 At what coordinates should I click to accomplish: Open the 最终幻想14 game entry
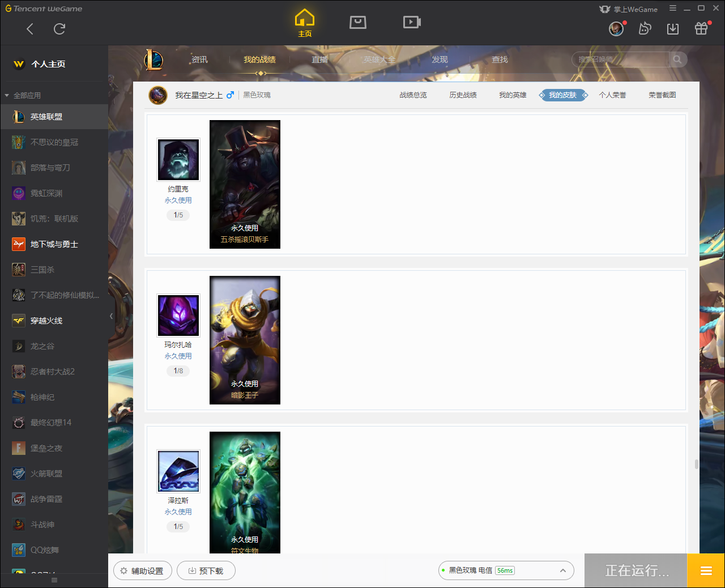54,423
